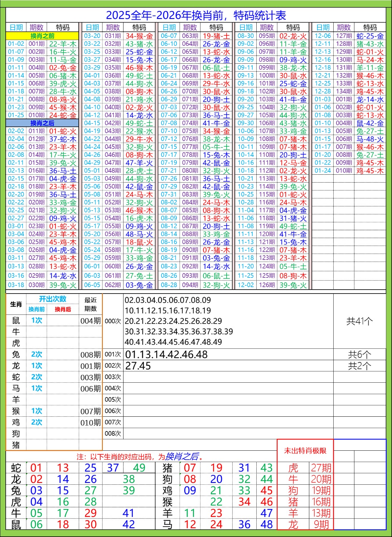This screenshot has height=537, width=392.
Task: Click the 031期 period cell
Action: tap(113, 36)
